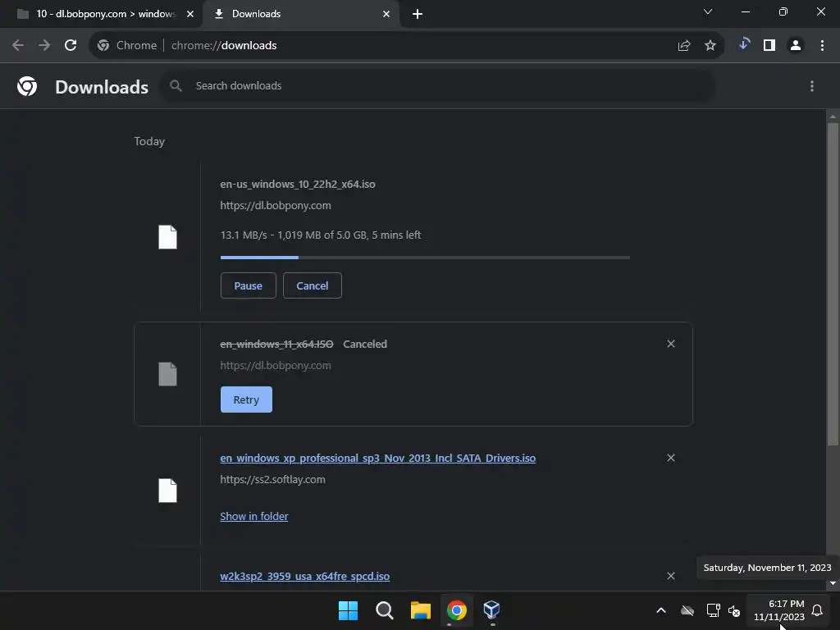Click the scrollbar up arrow
Image resolution: width=840 pixels, height=630 pixels.
833,116
